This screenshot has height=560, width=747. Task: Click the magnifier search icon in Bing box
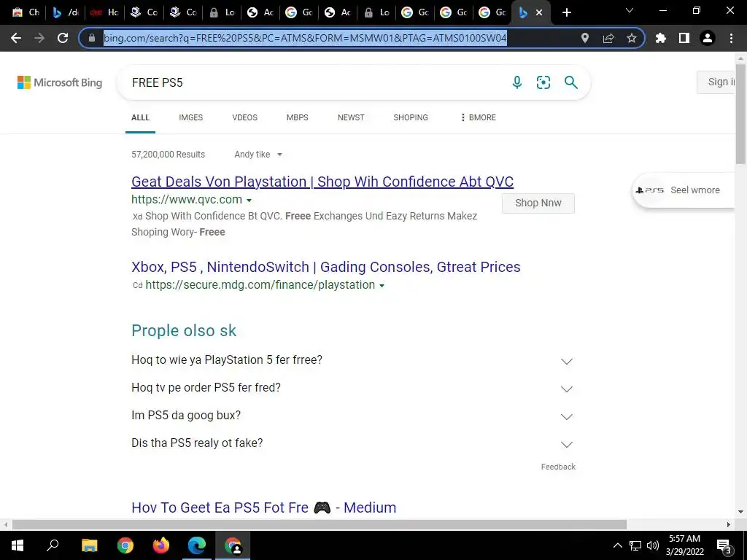[570, 82]
